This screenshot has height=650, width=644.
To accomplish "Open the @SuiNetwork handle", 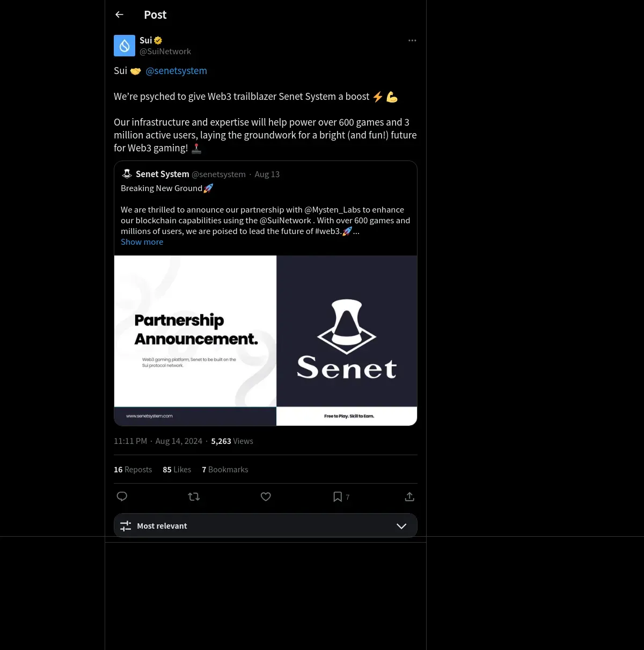I will tap(165, 52).
